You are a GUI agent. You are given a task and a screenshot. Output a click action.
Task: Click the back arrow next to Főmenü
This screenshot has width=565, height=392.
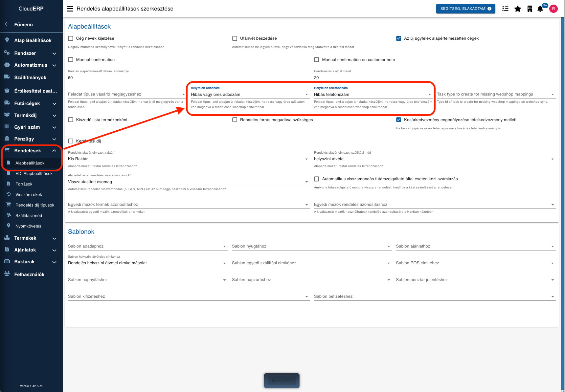pos(7,24)
